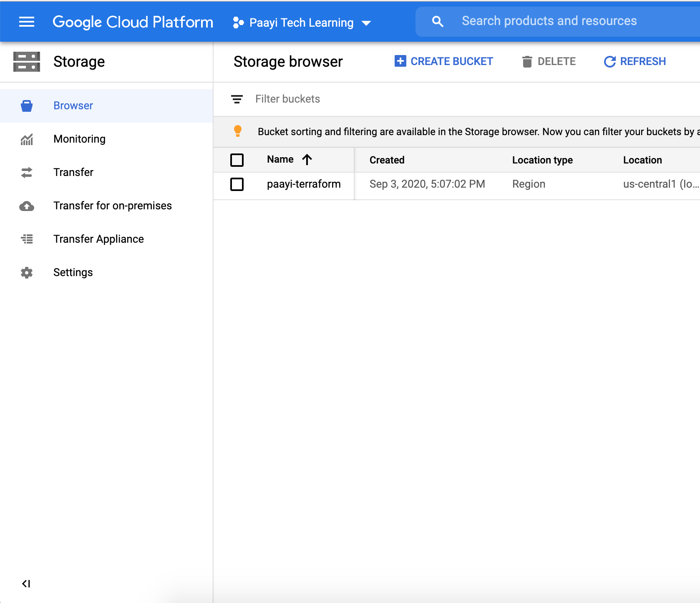
Task: Click the CREATE BUCKET button
Action: [444, 62]
